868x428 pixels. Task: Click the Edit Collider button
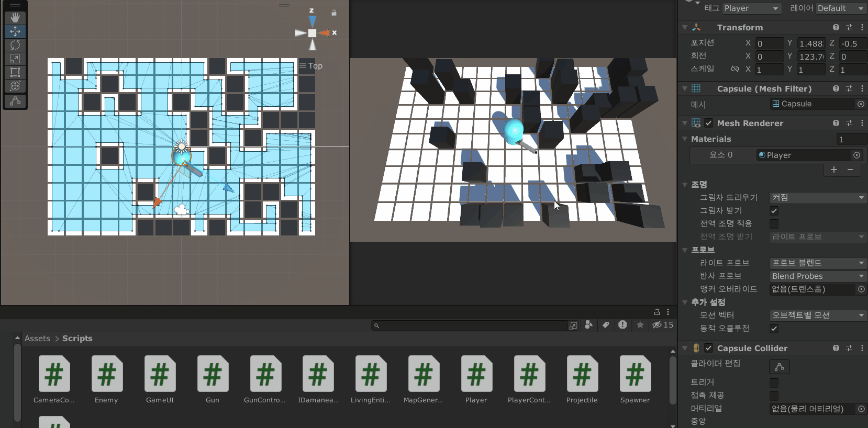point(779,367)
